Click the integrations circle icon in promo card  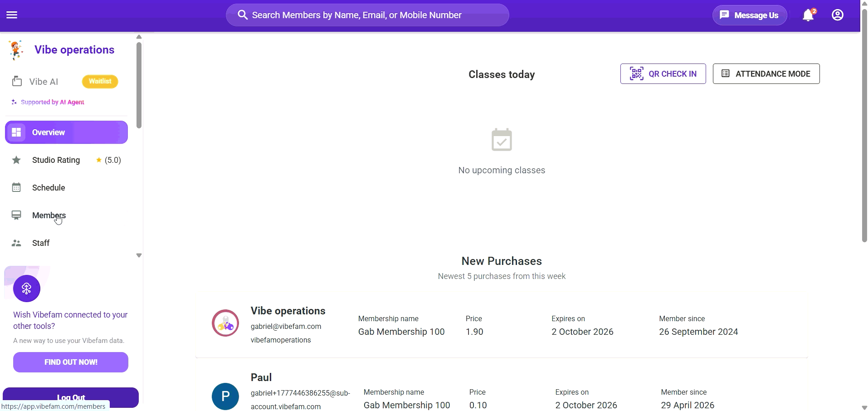click(x=27, y=289)
